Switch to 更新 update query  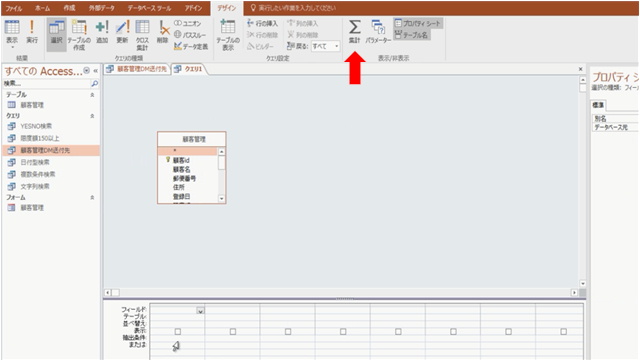pos(122,31)
